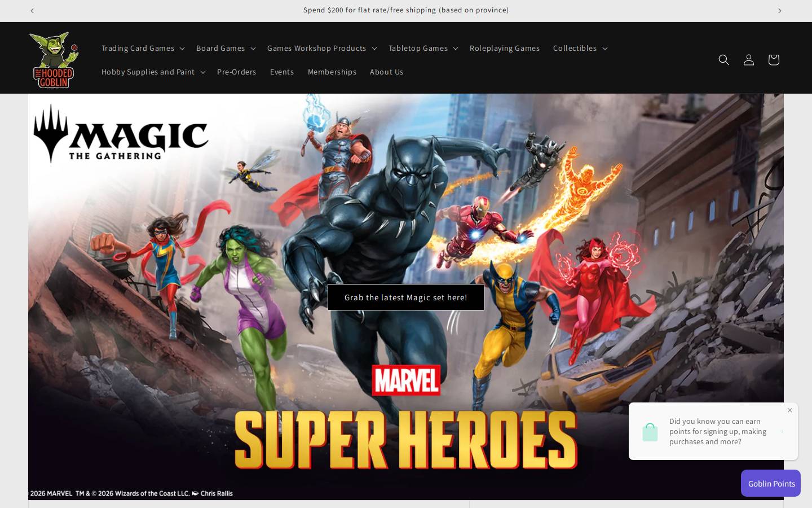This screenshot has width=812, height=508.
Task: Show next announcement with right arrow
Action: pyautogui.click(x=780, y=11)
